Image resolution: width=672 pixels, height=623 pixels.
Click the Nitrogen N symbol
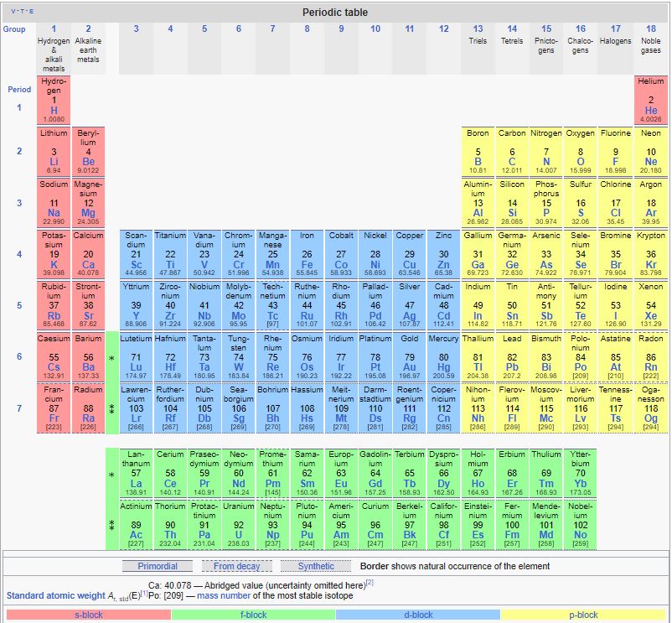pos(546,162)
